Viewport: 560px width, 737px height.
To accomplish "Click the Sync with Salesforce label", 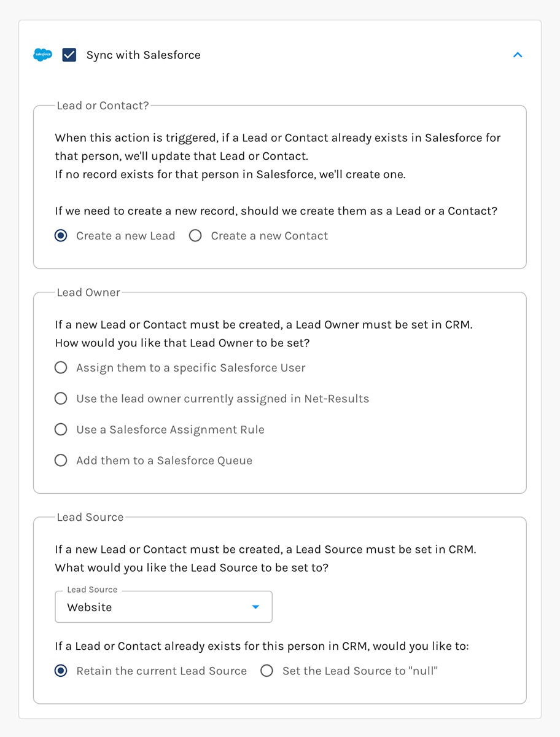I will point(143,55).
